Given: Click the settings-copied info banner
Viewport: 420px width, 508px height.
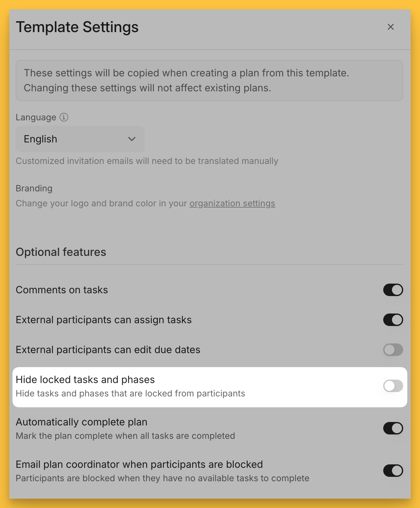Looking at the screenshot, I should click(209, 80).
